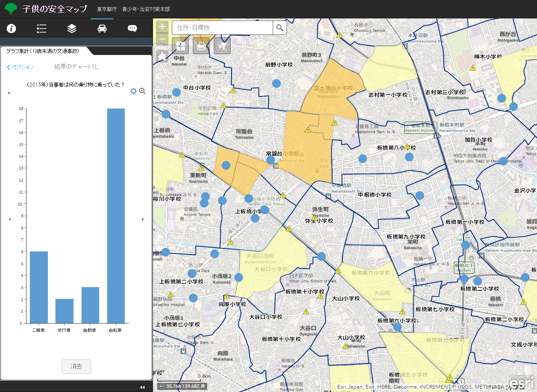Open the layer filter funnel icon

coord(222,46)
